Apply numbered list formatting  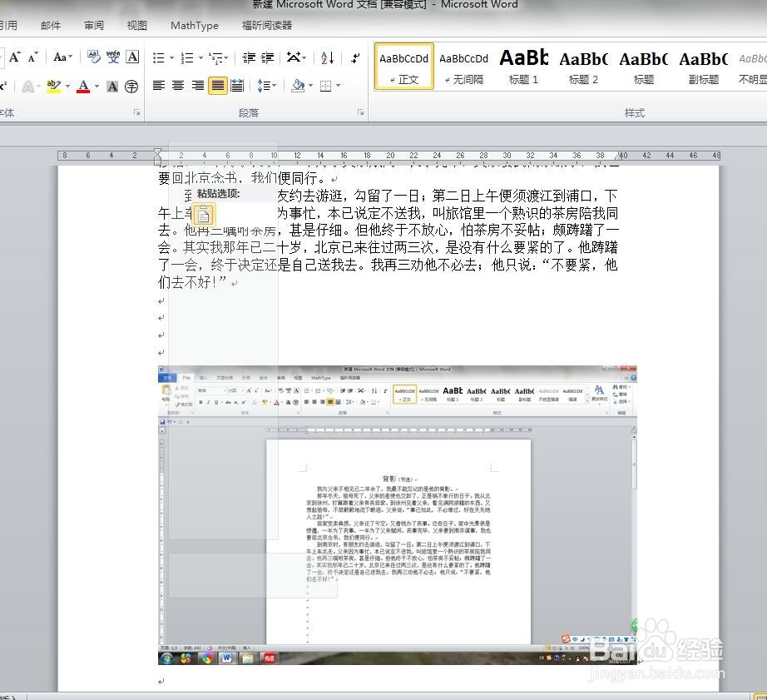187,58
